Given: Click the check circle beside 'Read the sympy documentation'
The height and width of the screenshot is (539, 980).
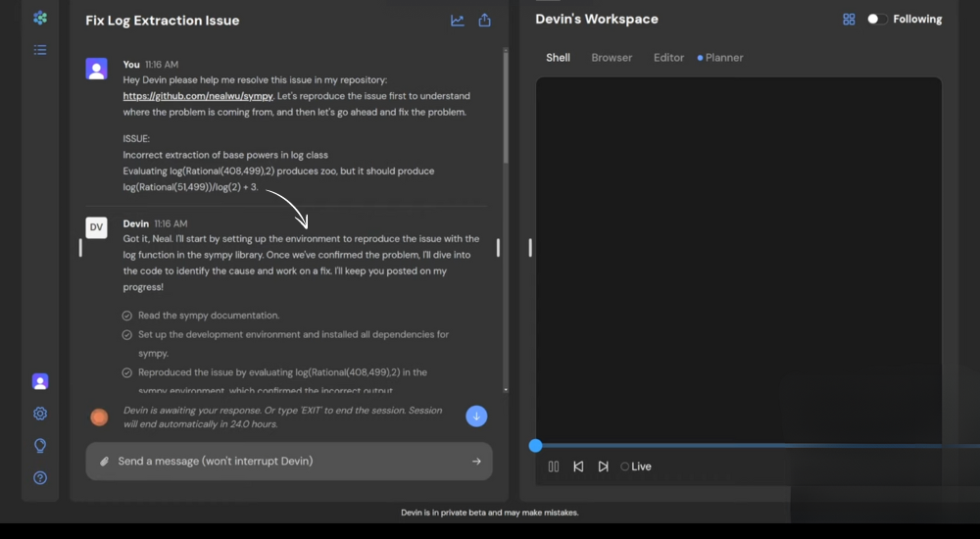Looking at the screenshot, I should tap(126, 316).
